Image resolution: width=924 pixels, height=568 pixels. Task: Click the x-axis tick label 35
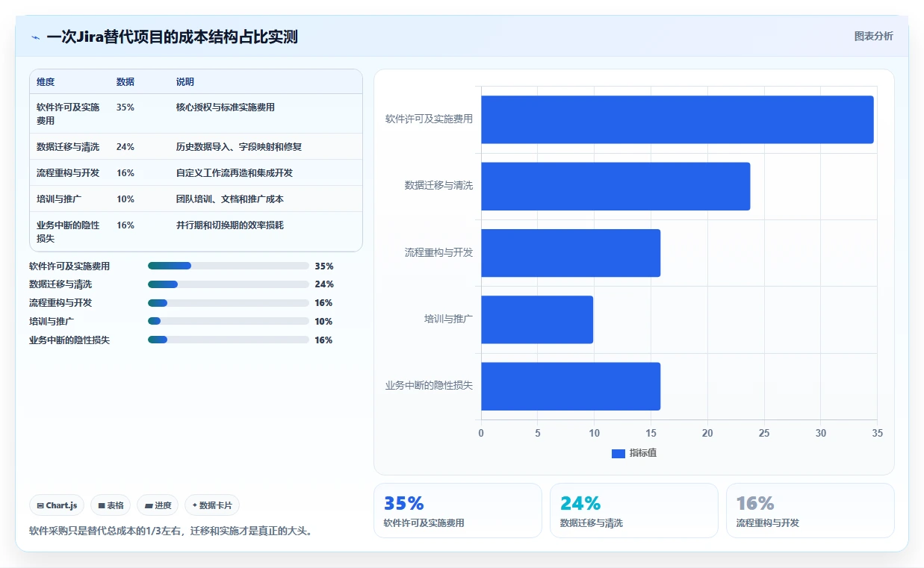pos(877,433)
